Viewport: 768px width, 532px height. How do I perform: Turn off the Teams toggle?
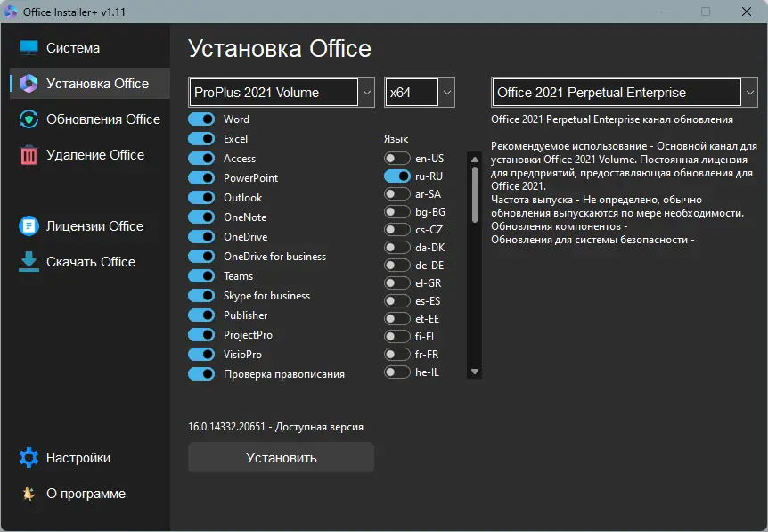pyautogui.click(x=201, y=276)
